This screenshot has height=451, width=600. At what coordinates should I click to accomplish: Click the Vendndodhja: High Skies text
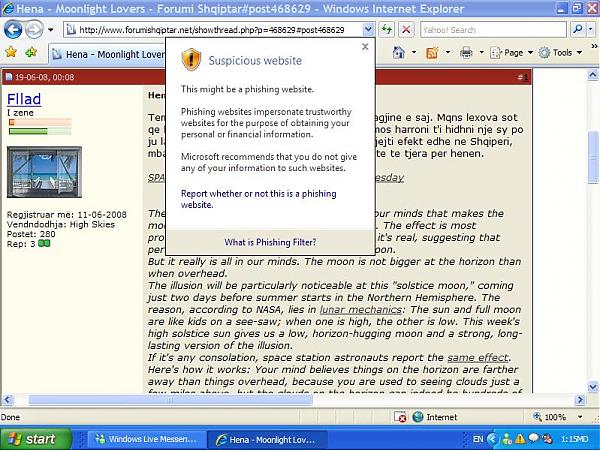(61, 224)
